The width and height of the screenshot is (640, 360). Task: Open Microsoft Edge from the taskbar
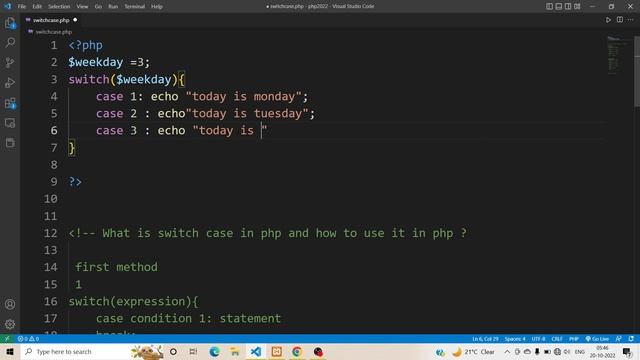214,352
